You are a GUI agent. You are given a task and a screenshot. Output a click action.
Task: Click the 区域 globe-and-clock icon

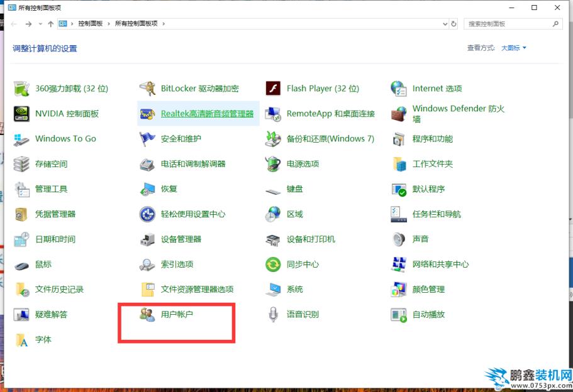(273, 214)
